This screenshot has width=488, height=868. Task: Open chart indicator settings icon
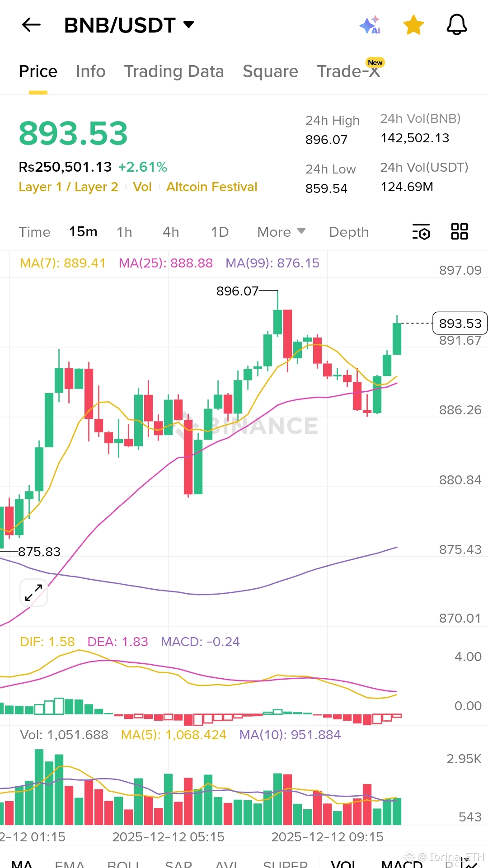pyautogui.click(x=421, y=232)
